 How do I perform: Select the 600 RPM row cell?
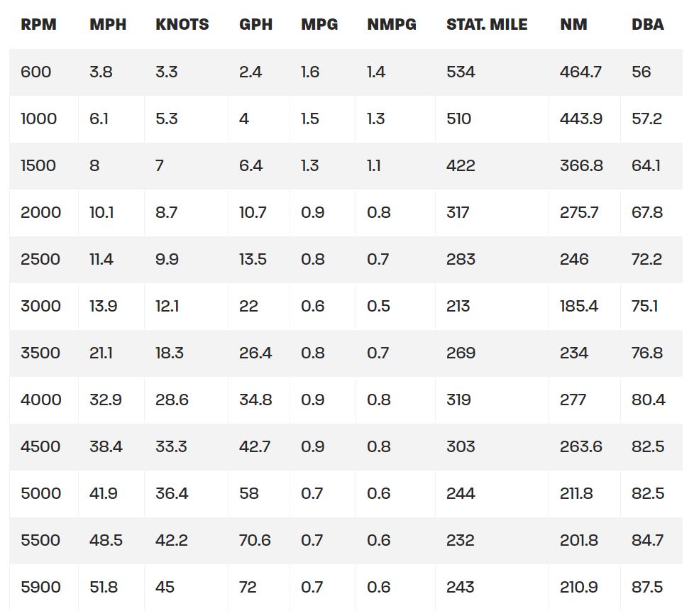pyautogui.click(x=35, y=72)
